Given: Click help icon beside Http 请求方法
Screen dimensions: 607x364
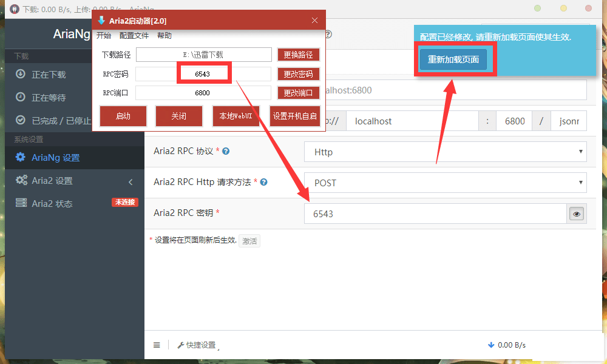Looking at the screenshot, I should click(263, 182).
